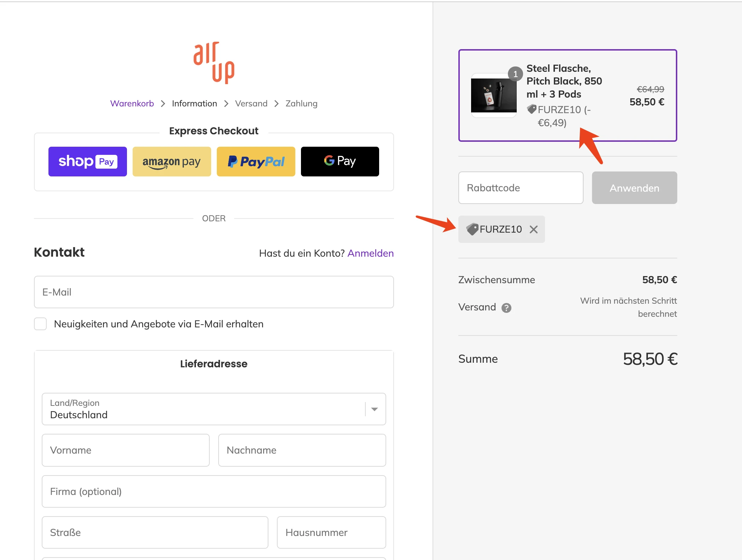This screenshot has width=742, height=560.
Task: Click the FURZE10 tag icon chip
Action: coord(473,229)
